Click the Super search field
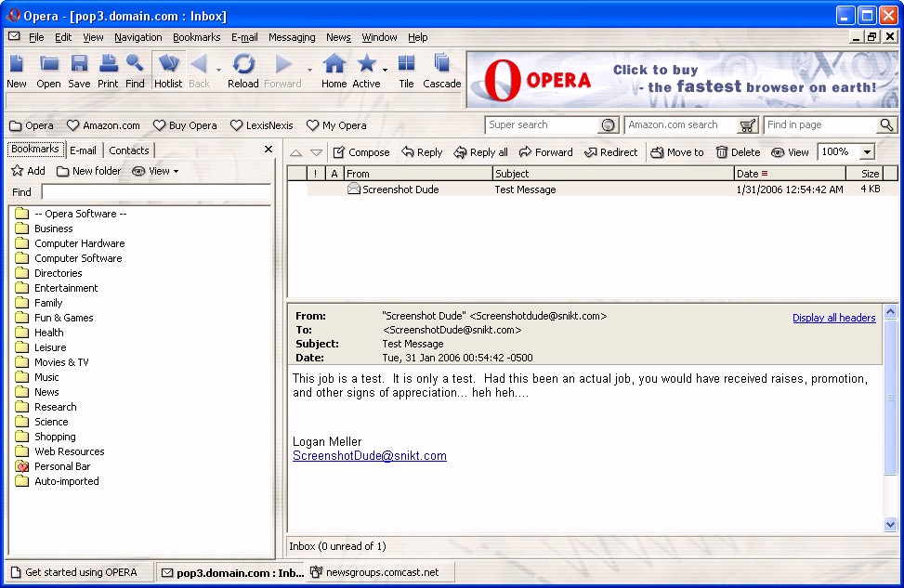Screen dimensions: 904x588 (542, 124)
